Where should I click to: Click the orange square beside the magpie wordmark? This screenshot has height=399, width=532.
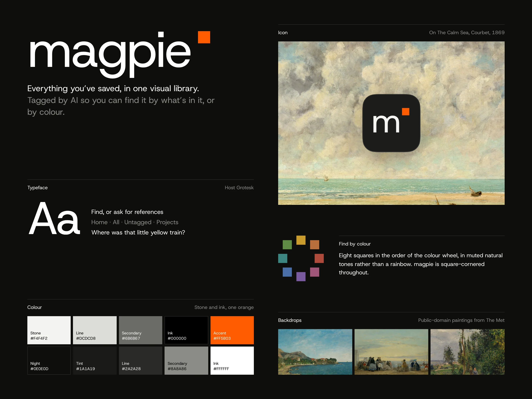click(x=204, y=37)
